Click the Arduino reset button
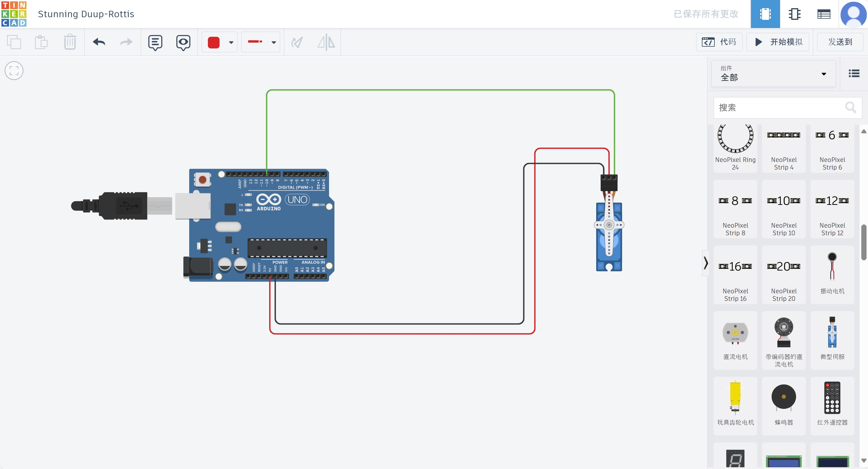This screenshot has width=868, height=469. [203, 179]
